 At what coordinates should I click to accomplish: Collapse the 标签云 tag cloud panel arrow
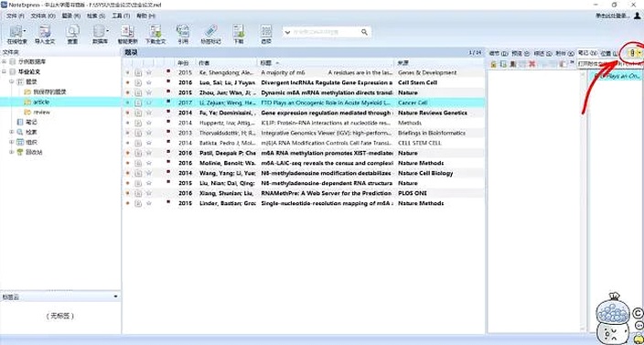click(x=116, y=296)
